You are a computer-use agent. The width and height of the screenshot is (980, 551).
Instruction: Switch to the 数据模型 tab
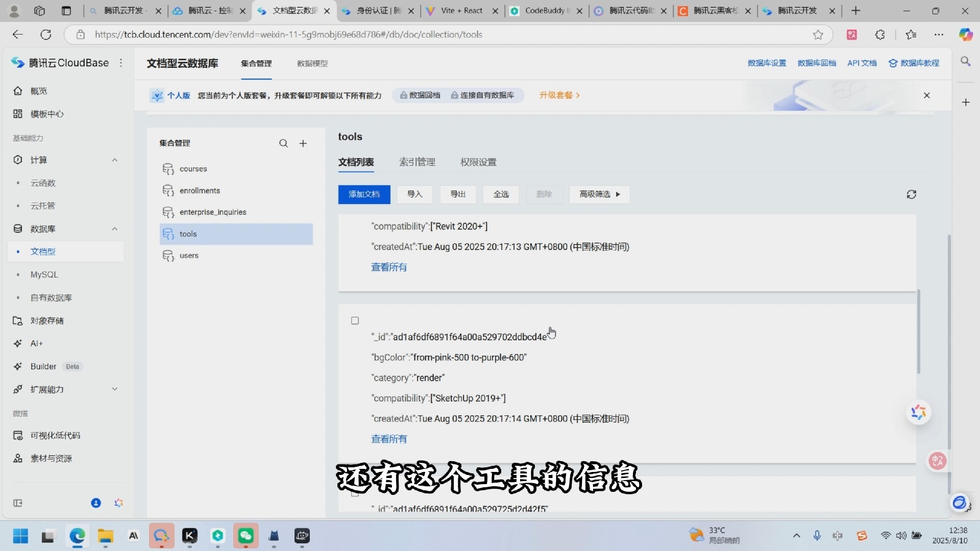click(312, 63)
